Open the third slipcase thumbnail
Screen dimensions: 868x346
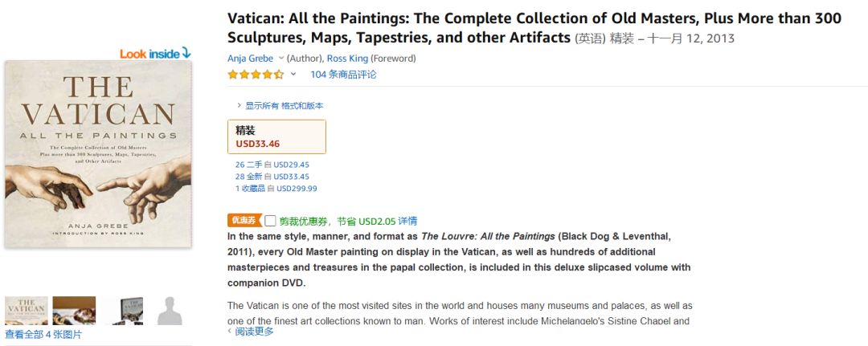tap(122, 311)
